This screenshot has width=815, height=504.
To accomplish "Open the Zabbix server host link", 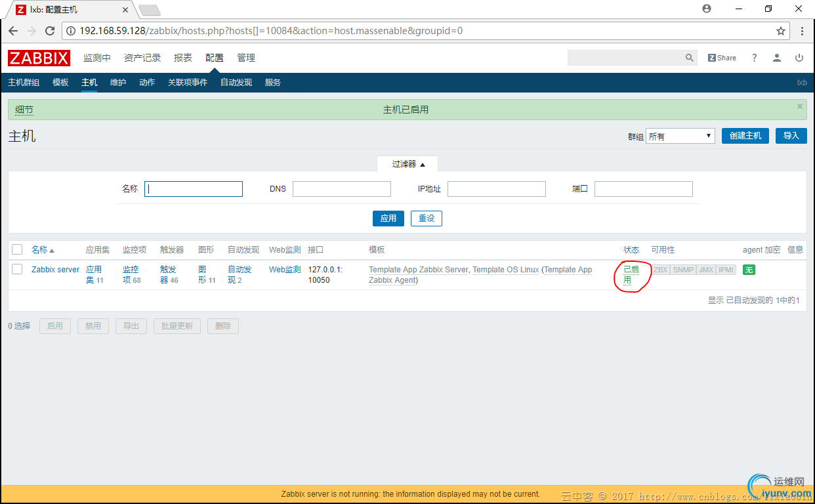I will point(56,270).
